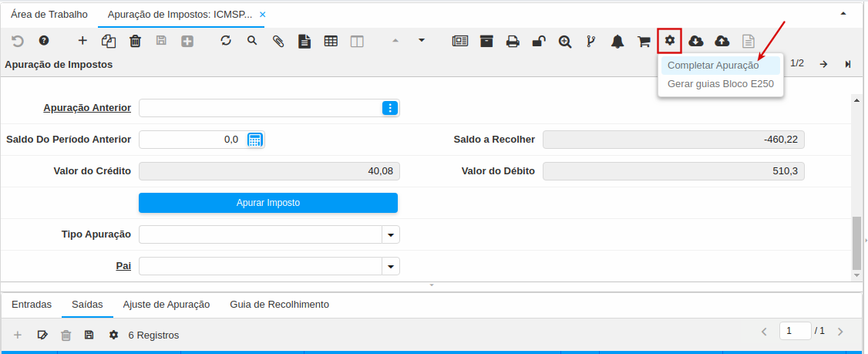868x354 pixels.
Task: Click the refresh record icon
Action: pos(226,42)
